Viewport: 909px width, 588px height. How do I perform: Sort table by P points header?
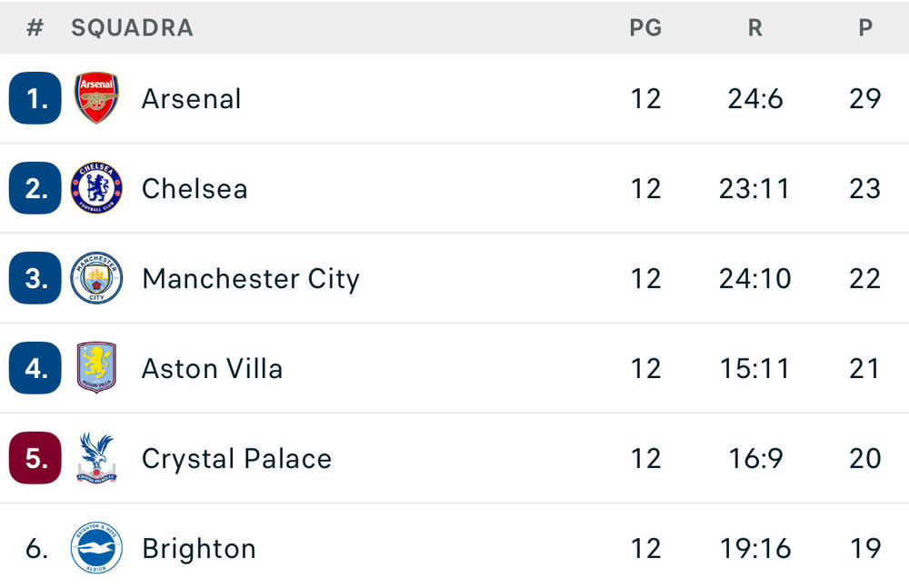point(864,28)
